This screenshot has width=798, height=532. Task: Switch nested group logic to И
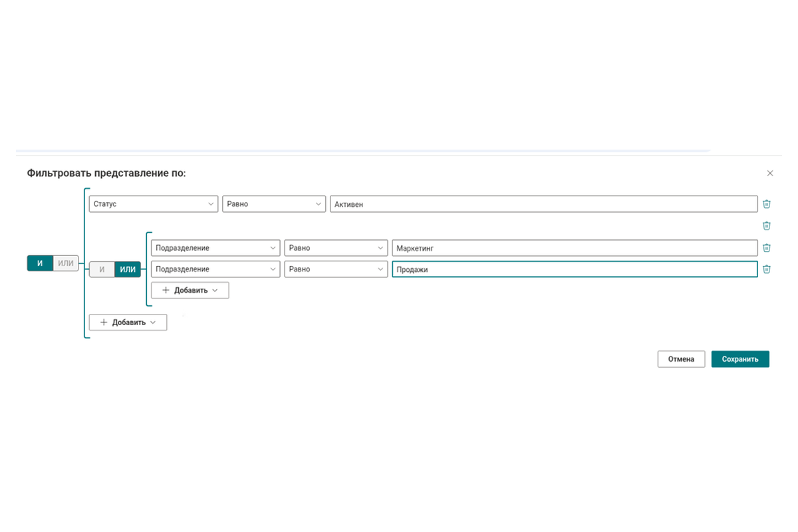click(102, 269)
